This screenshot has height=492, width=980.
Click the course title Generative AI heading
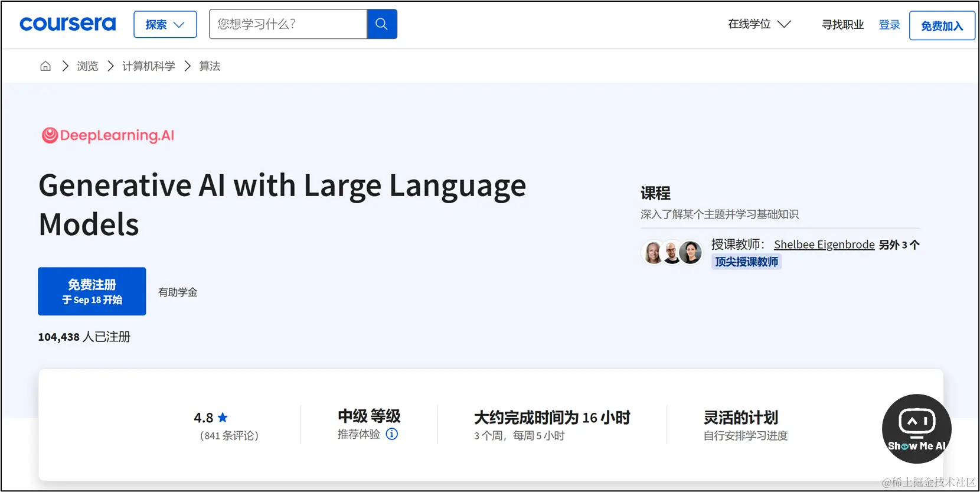click(x=282, y=204)
